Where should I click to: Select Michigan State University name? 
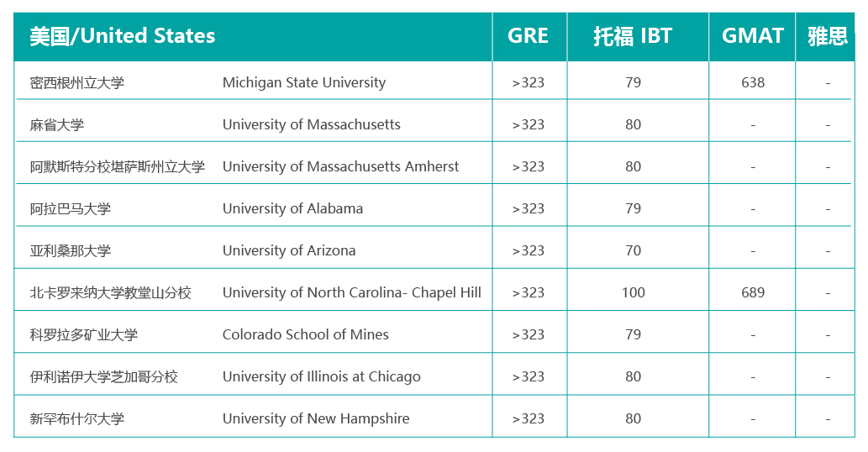(304, 82)
